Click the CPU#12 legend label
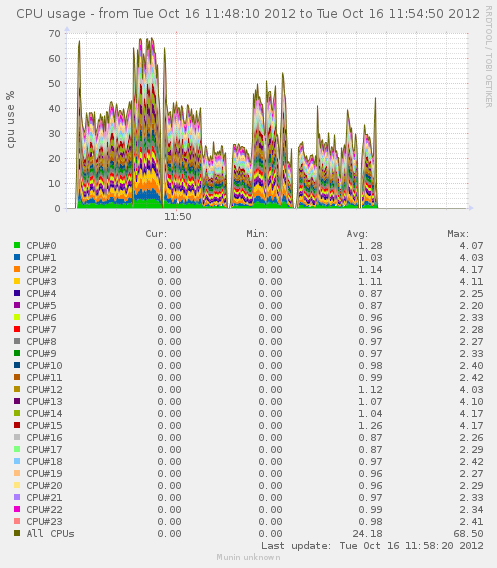This screenshot has height=568, width=497. (x=44, y=389)
